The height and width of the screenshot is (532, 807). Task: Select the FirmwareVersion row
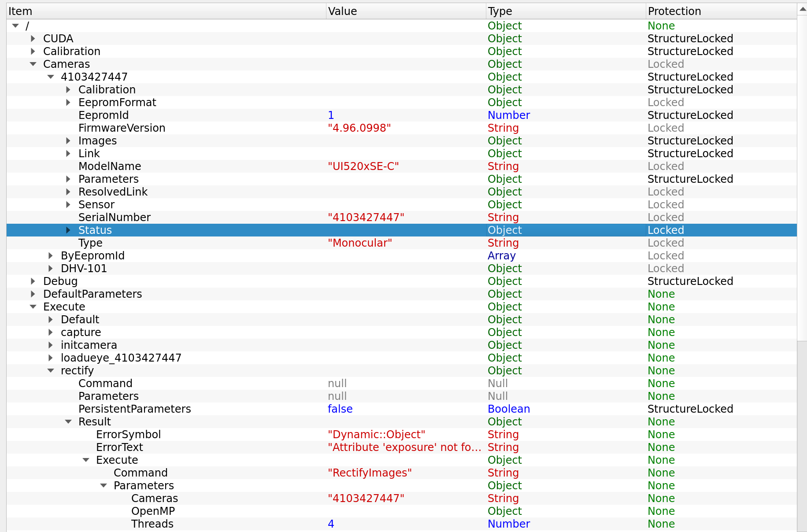[402, 128]
